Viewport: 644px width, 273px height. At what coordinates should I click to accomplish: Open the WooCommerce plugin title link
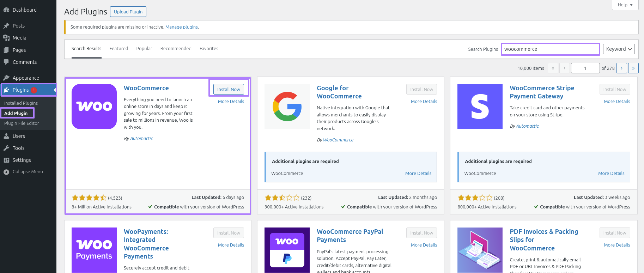tap(146, 88)
